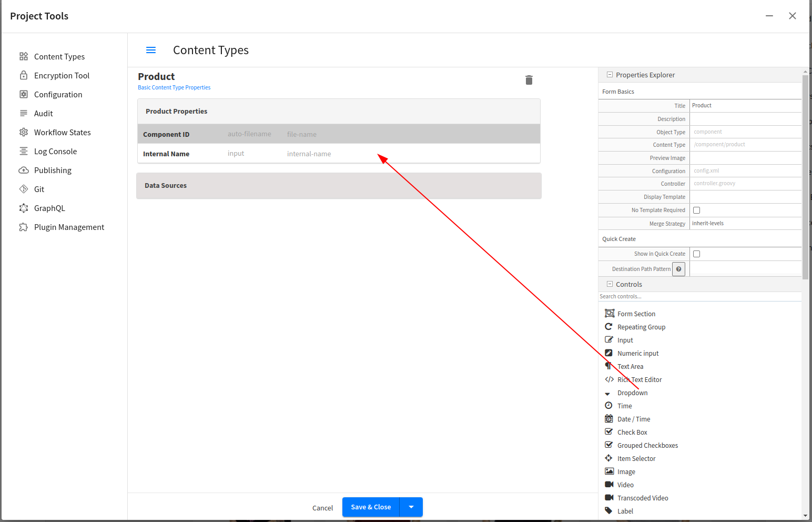
Task: Click the Destination Path Pattern help icon
Action: click(x=678, y=269)
